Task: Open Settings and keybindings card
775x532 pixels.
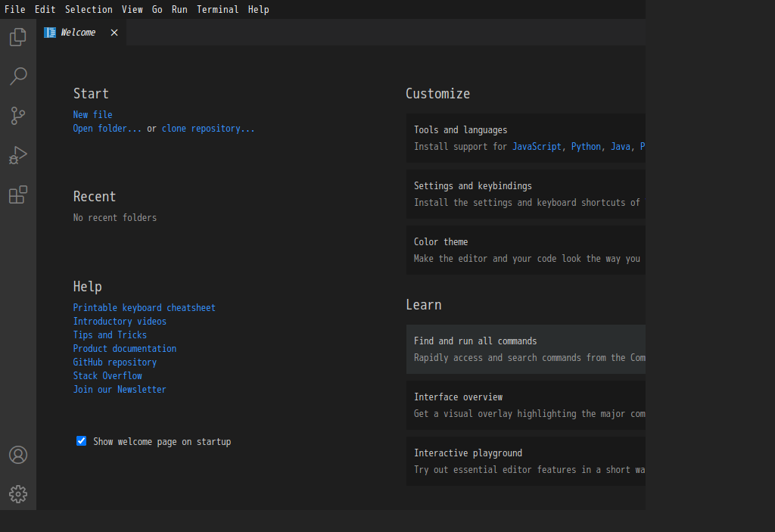Action: 526,194
